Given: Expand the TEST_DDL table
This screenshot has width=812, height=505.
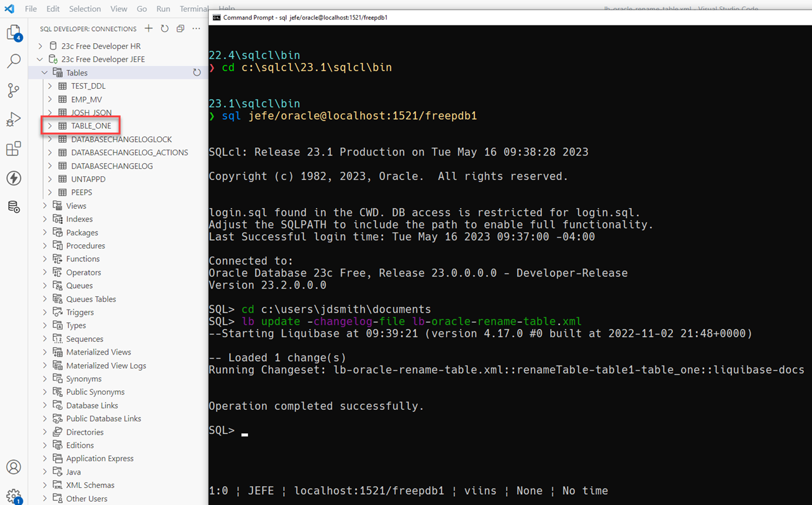Looking at the screenshot, I should tap(49, 86).
